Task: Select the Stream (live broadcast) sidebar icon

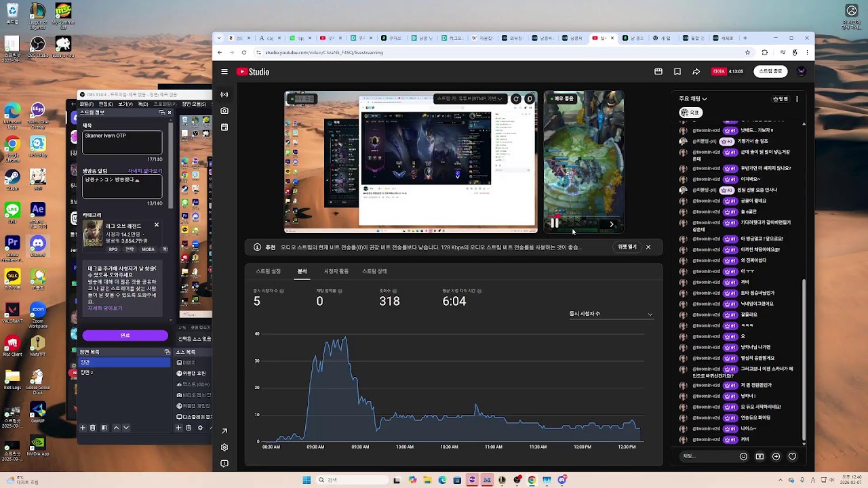Action: tap(224, 95)
